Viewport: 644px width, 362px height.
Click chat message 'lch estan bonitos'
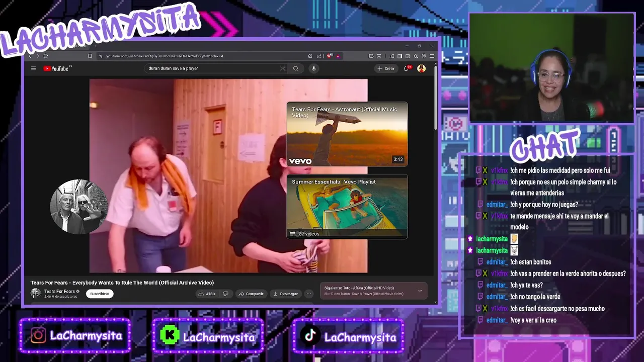coord(531,262)
